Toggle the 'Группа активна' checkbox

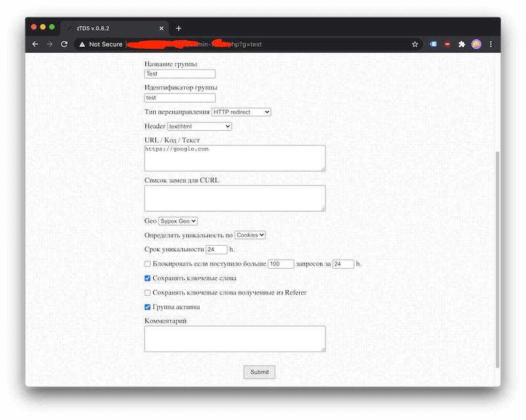point(148,307)
